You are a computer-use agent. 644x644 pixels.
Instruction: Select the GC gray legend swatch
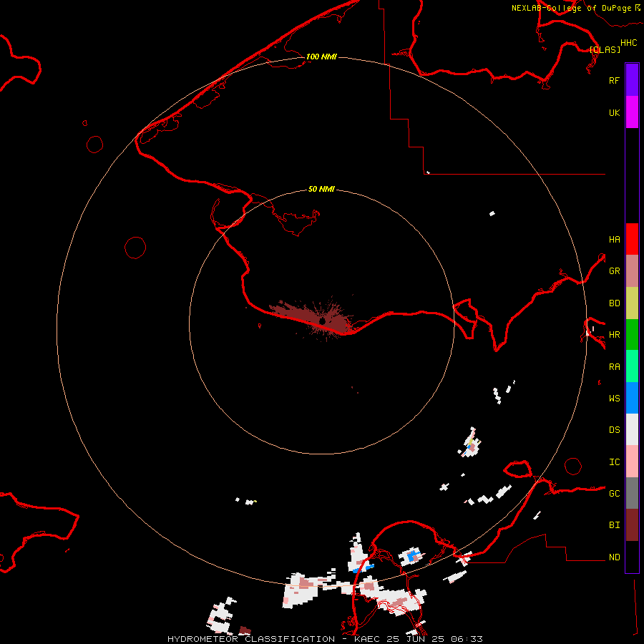coord(632,493)
